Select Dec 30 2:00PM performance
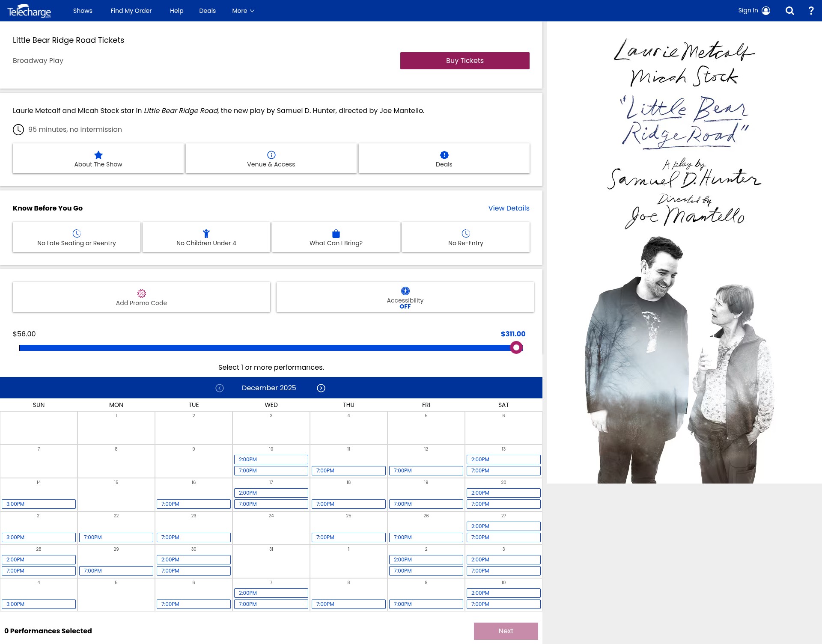822x644 pixels. [194, 560]
